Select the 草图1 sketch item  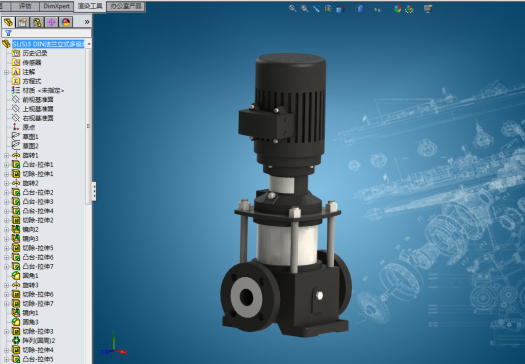coord(30,137)
